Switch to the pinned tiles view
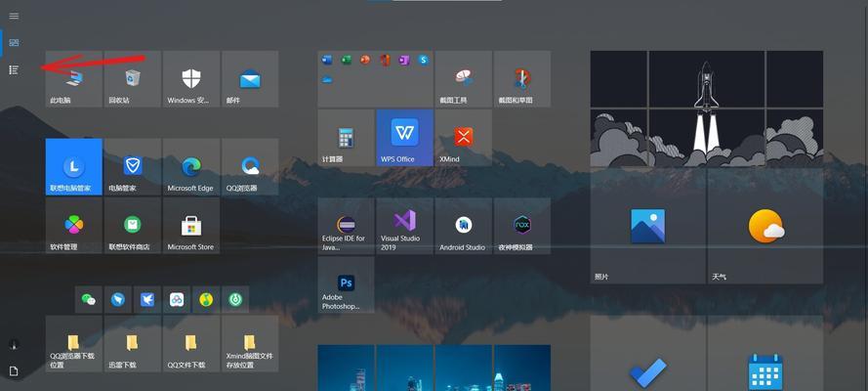The image size is (868, 391). [x=14, y=43]
